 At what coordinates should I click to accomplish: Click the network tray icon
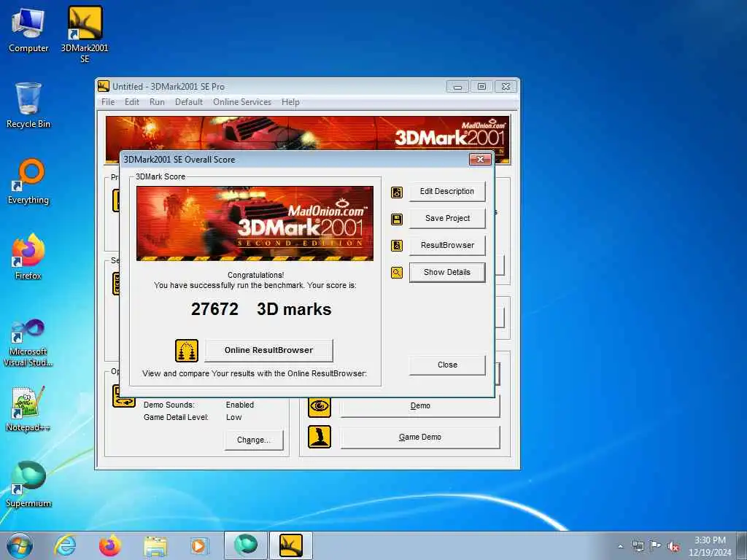click(638, 546)
